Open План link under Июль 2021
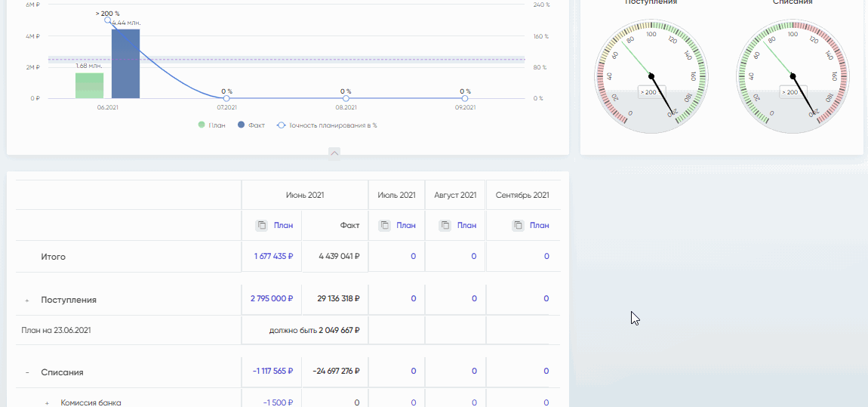868x407 pixels. (x=406, y=225)
